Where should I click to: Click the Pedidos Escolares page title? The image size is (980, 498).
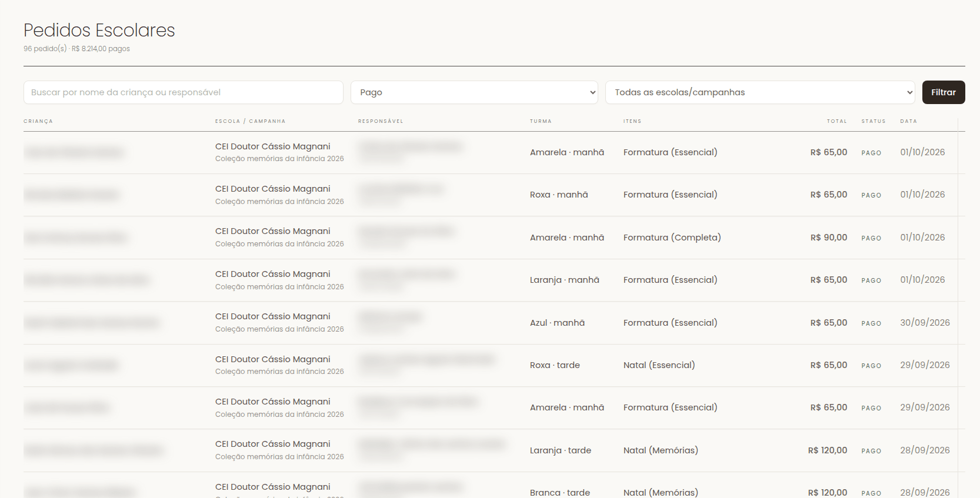99,30
